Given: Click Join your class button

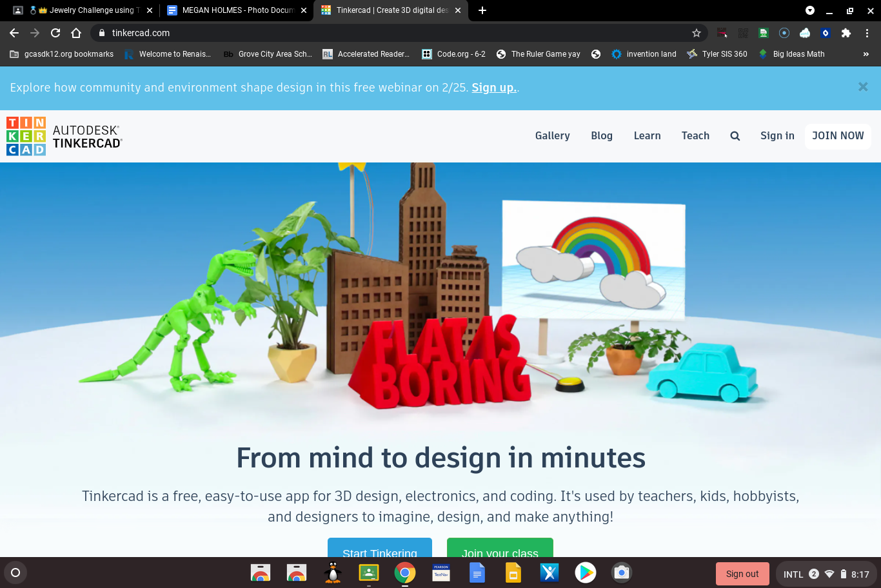Looking at the screenshot, I should coord(500,548).
